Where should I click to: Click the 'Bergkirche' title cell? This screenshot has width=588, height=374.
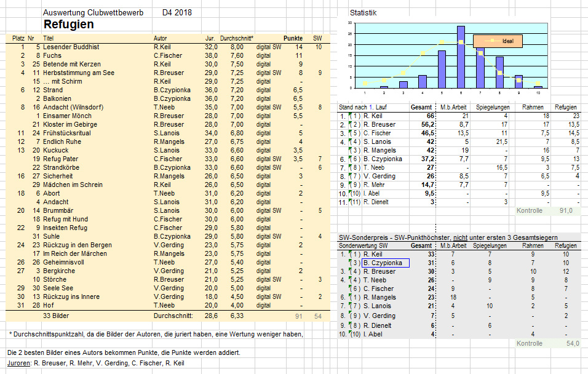tap(59, 271)
